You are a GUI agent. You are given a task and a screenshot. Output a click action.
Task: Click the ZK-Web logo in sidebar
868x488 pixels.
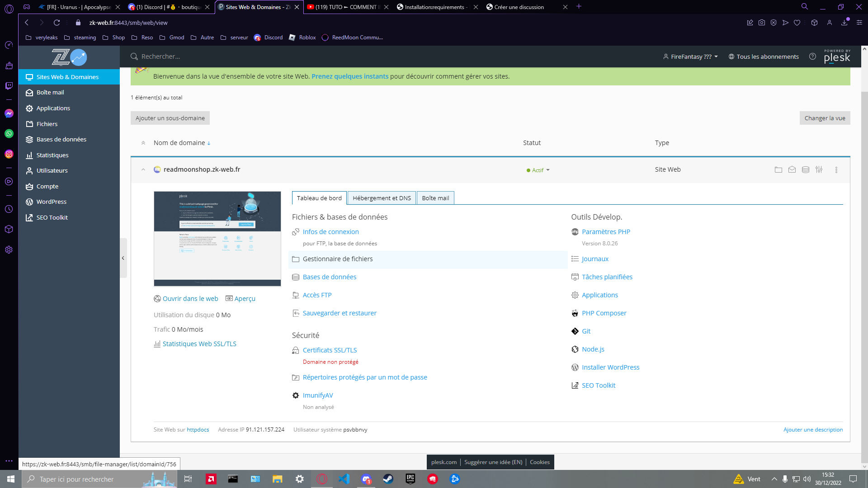pos(69,57)
